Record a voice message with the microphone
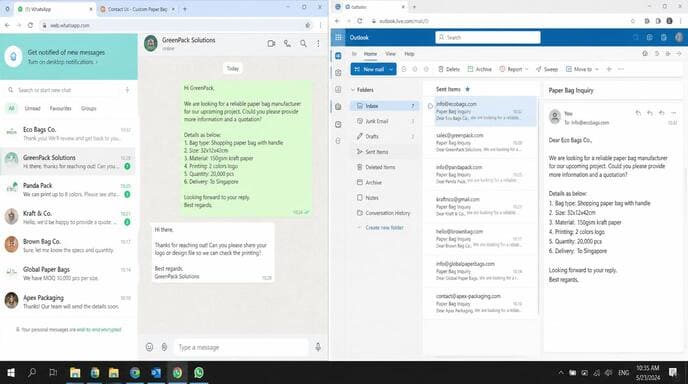Screen dimensions: 688x384 pyautogui.click(x=318, y=347)
